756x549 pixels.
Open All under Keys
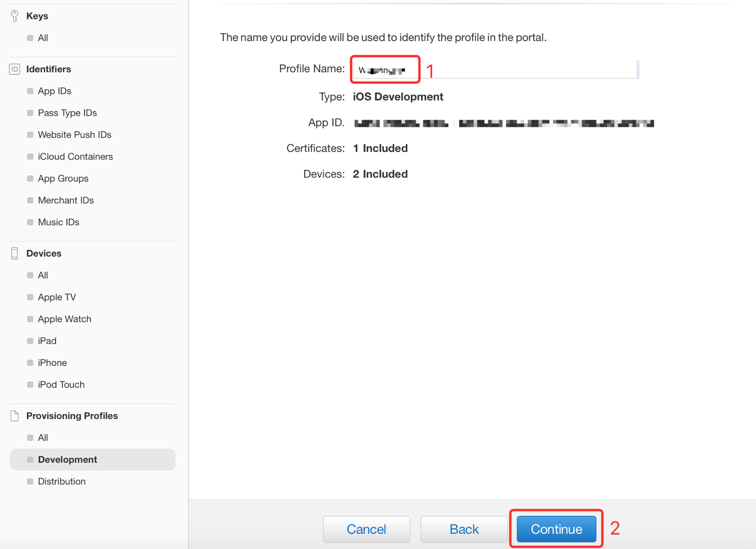43,38
